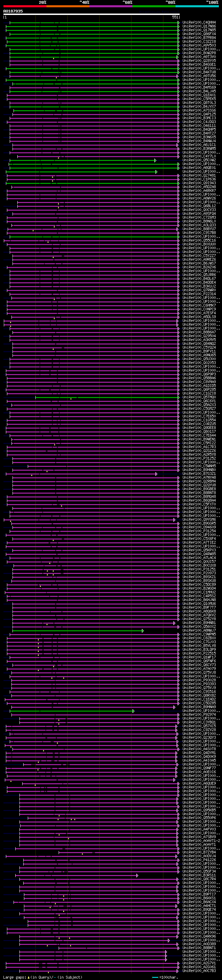Click the UniRef100_A7SSG6 label
The image size is (222, 980).
pyautogui.click(x=199, y=110)
